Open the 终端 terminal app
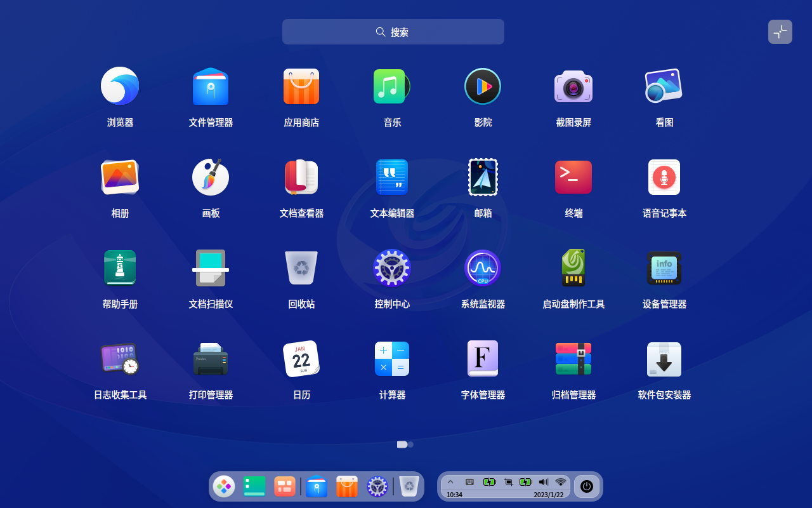This screenshot has width=812, height=508. [x=573, y=177]
